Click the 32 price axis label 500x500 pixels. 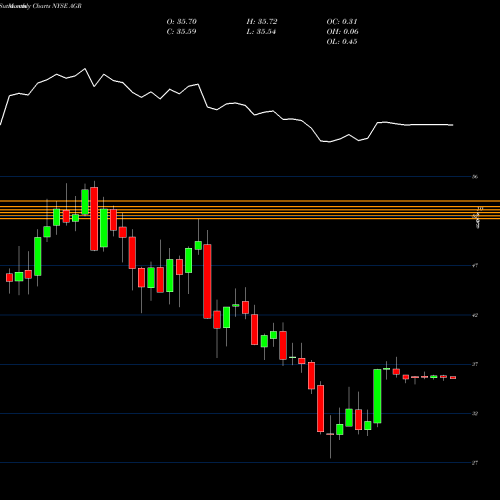pyautogui.click(x=475, y=414)
